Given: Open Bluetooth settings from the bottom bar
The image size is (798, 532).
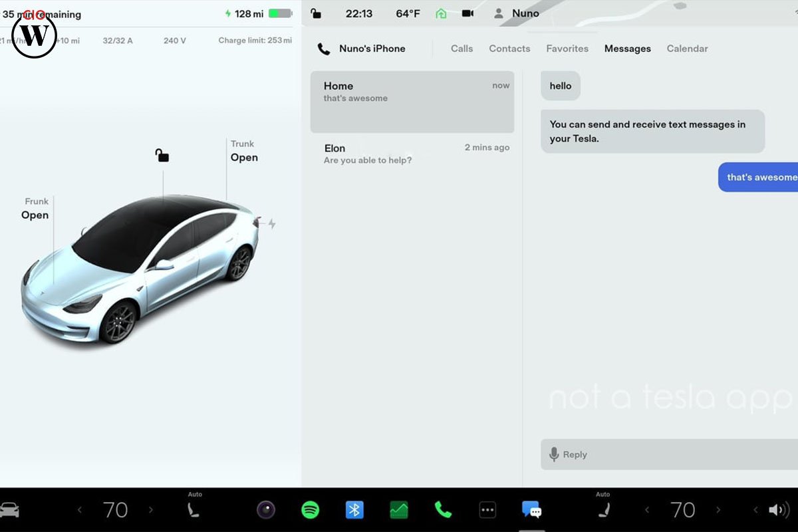Looking at the screenshot, I should tap(354, 510).
